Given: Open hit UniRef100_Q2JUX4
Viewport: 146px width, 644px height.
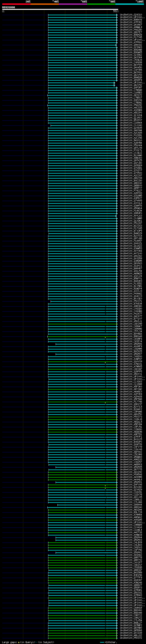Looking at the screenshot, I should pos(131,115).
